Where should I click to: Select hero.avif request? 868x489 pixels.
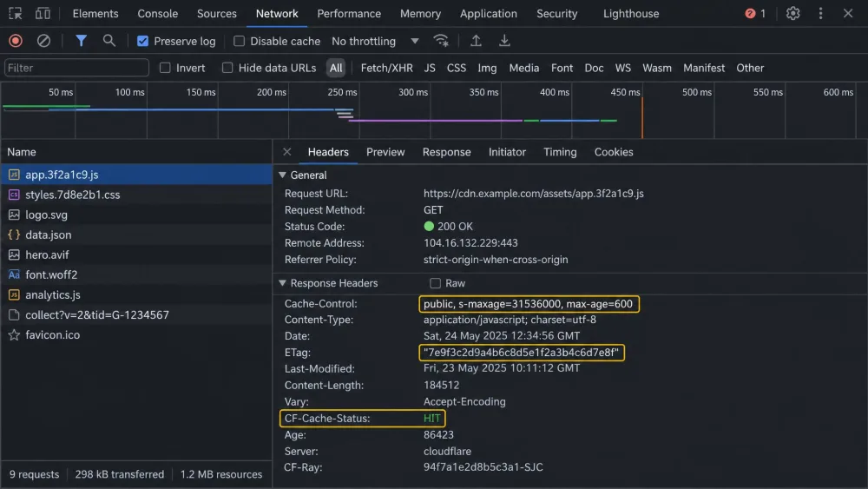tap(136, 254)
